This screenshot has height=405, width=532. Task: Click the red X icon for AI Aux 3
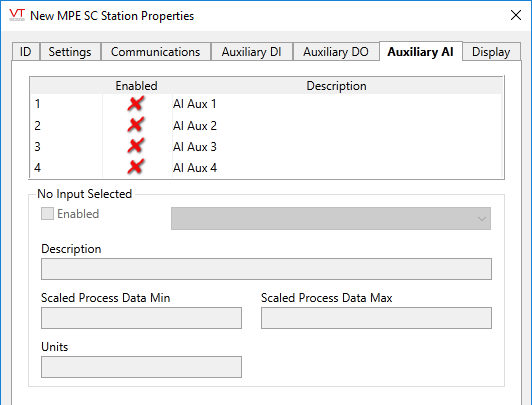click(136, 146)
